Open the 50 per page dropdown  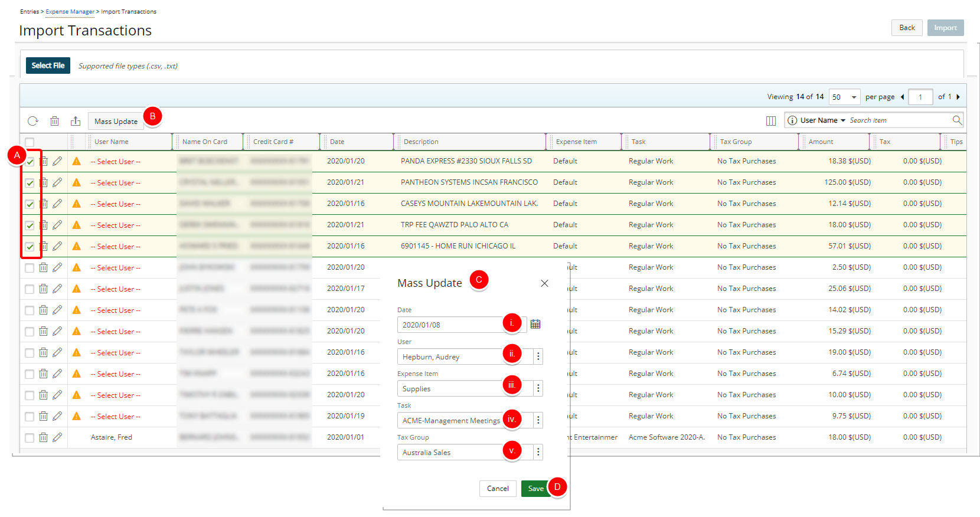(x=844, y=97)
